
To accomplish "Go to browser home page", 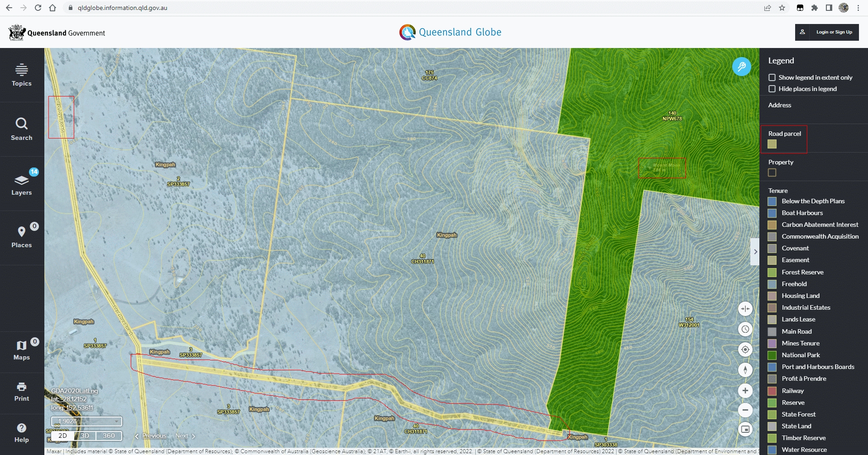I will (x=52, y=8).
